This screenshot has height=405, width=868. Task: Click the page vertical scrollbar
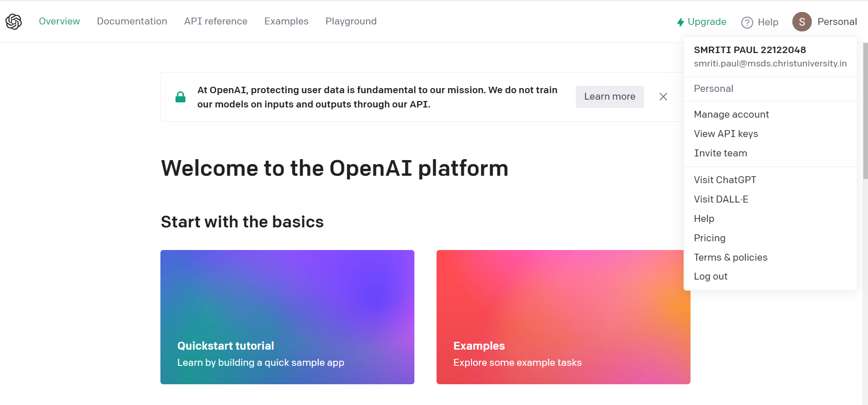coord(865,111)
